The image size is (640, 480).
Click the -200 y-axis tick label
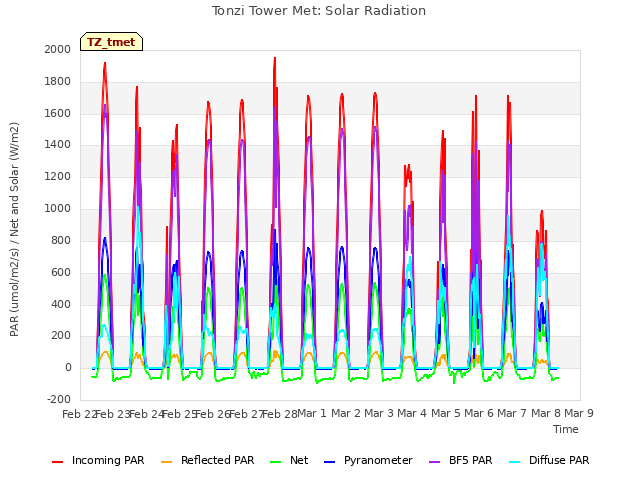[x=59, y=400]
